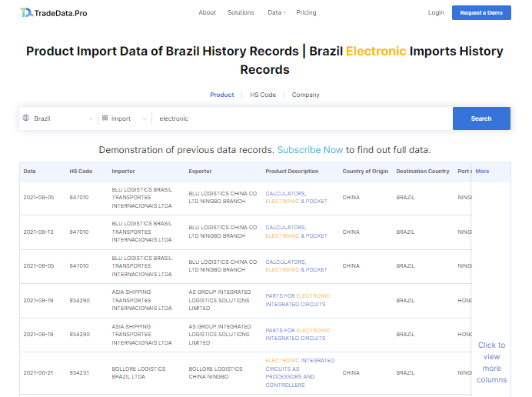Click the Subscribe Now link
Screen dimensions: 532x397
click(310, 150)
